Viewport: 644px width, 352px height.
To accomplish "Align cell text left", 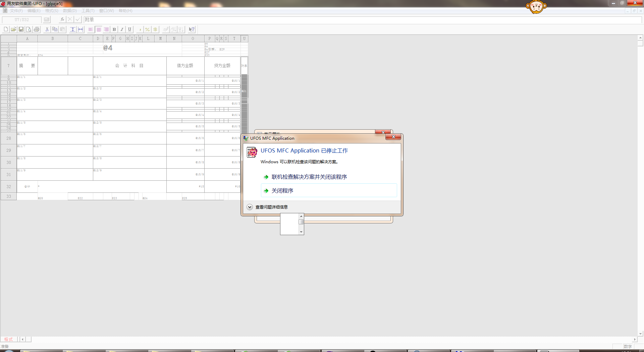I will [91, 30].
